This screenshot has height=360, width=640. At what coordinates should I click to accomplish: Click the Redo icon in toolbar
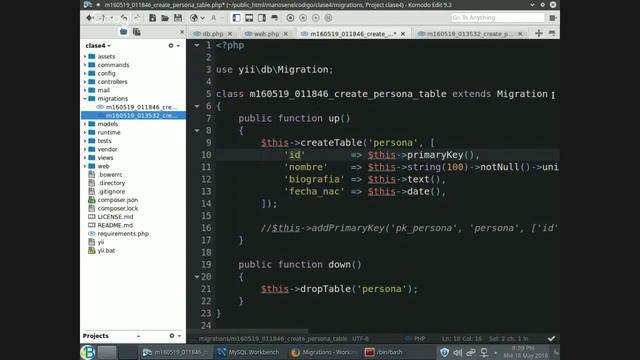(x=137, y=18)
